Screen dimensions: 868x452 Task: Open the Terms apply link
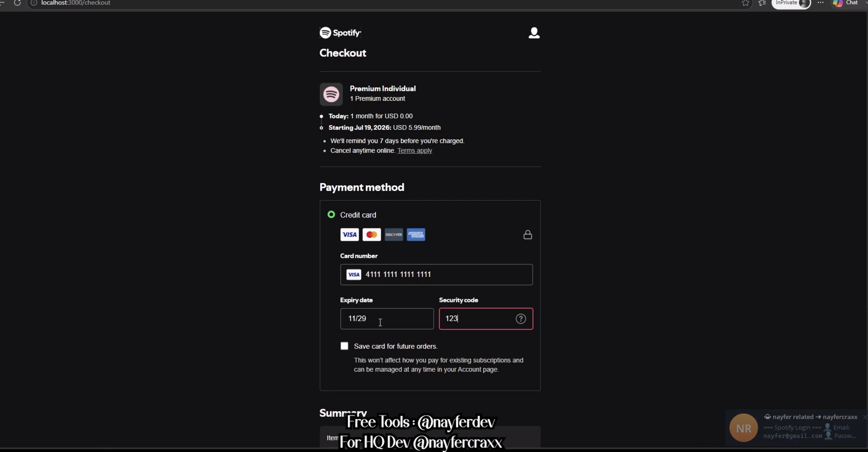tap(415, 150)
